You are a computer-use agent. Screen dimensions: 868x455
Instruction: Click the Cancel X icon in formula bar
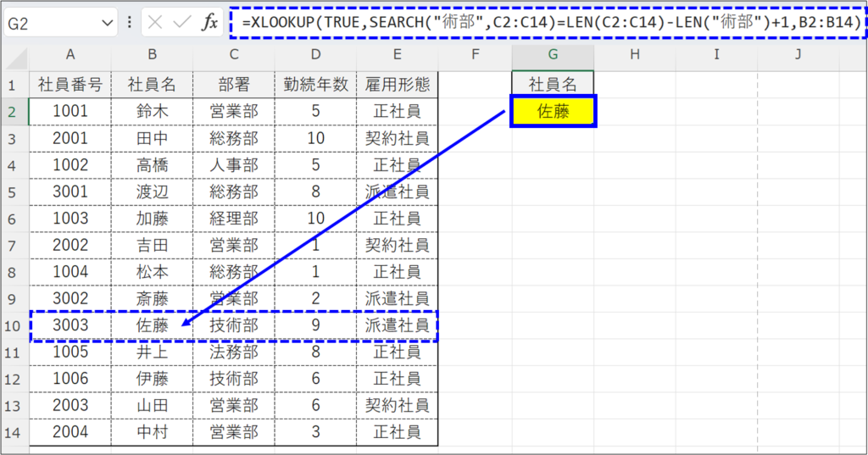[155, 23]
